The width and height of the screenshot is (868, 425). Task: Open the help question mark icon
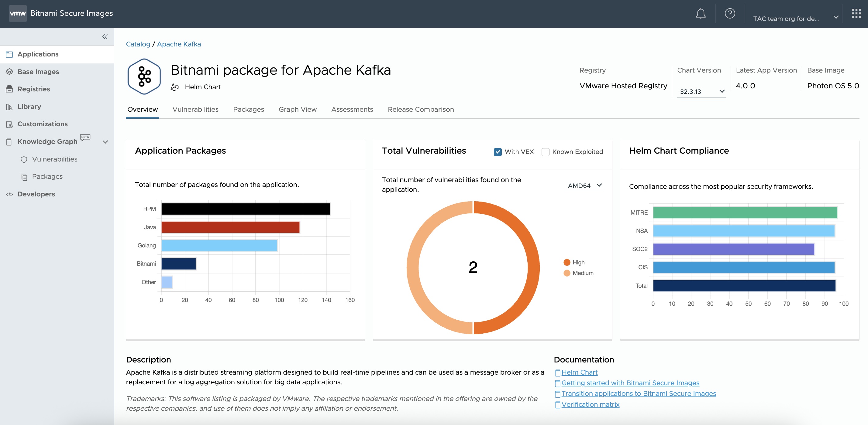[x=730, y=13]
